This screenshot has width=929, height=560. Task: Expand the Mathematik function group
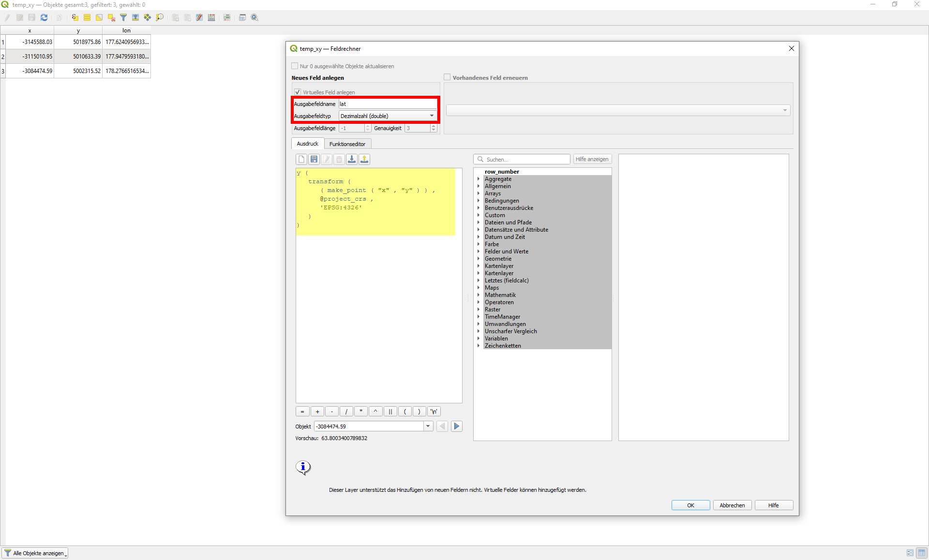[x=479, y=295]
